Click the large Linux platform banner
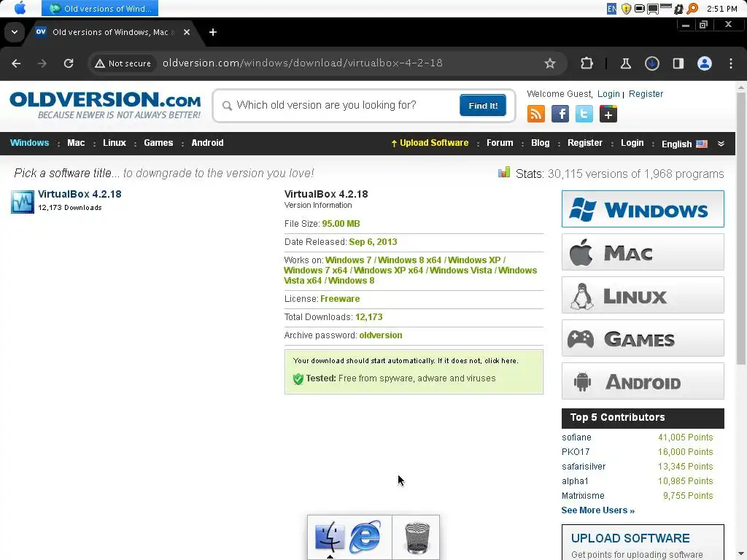 [643, 295]
